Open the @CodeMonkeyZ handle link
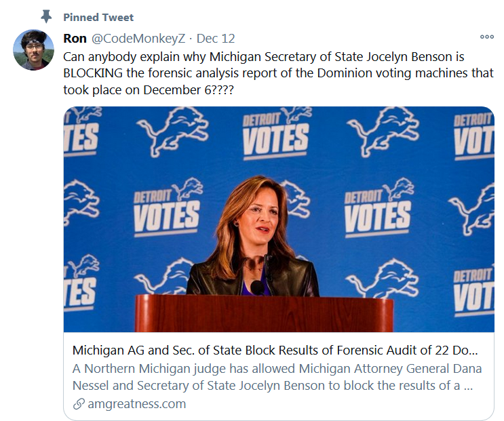Screen dimensions: 504x421 point(138,39)
